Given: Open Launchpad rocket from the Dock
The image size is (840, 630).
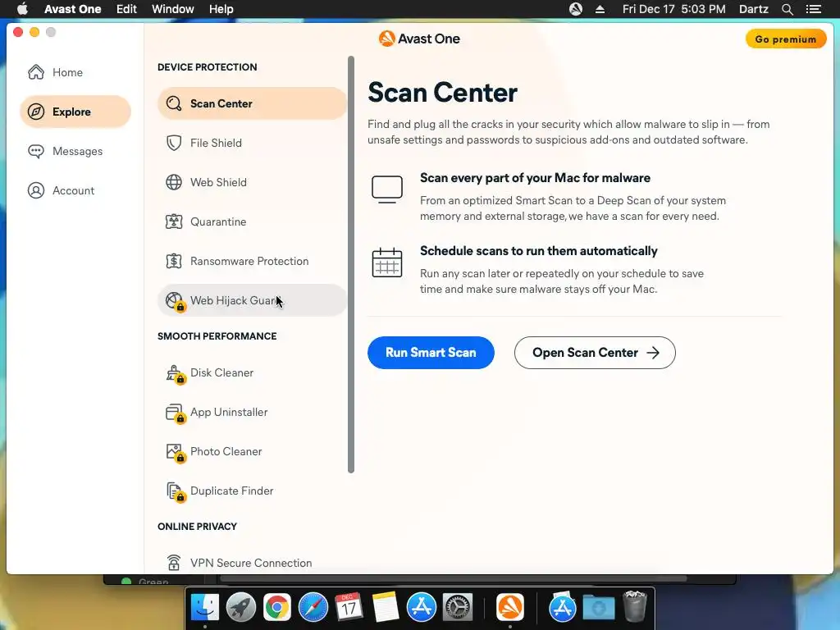Looking at the screenshot, I should [x=241, y=607].
